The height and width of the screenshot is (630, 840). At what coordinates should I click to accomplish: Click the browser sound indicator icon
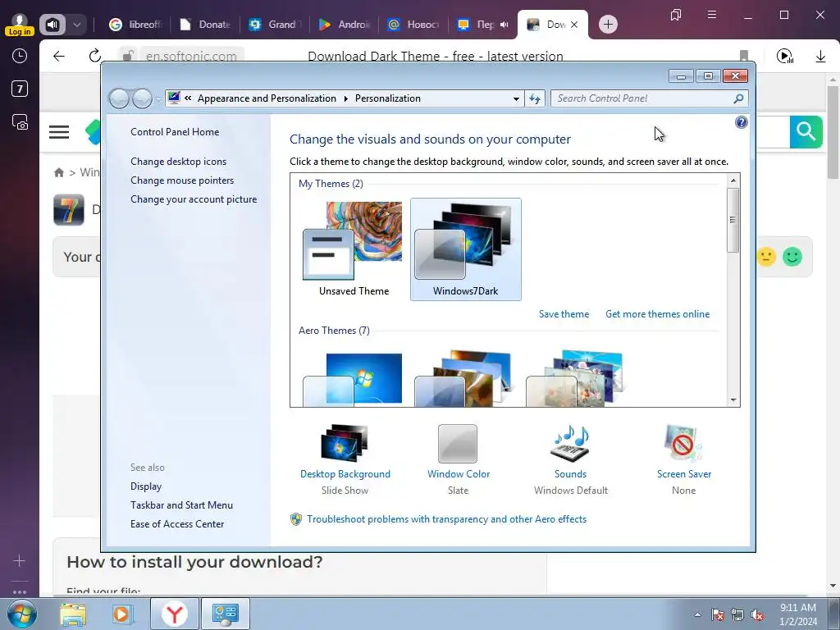(52, 25)
